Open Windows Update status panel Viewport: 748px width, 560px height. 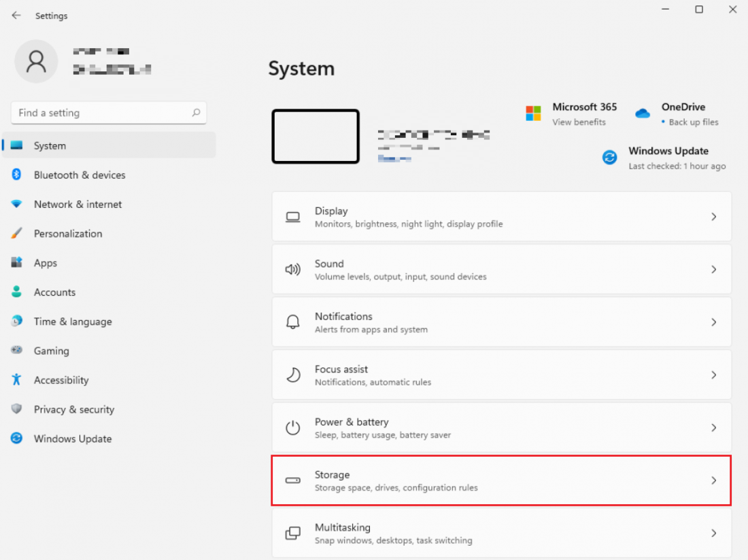pyautogui.click(x=668, y=157)
